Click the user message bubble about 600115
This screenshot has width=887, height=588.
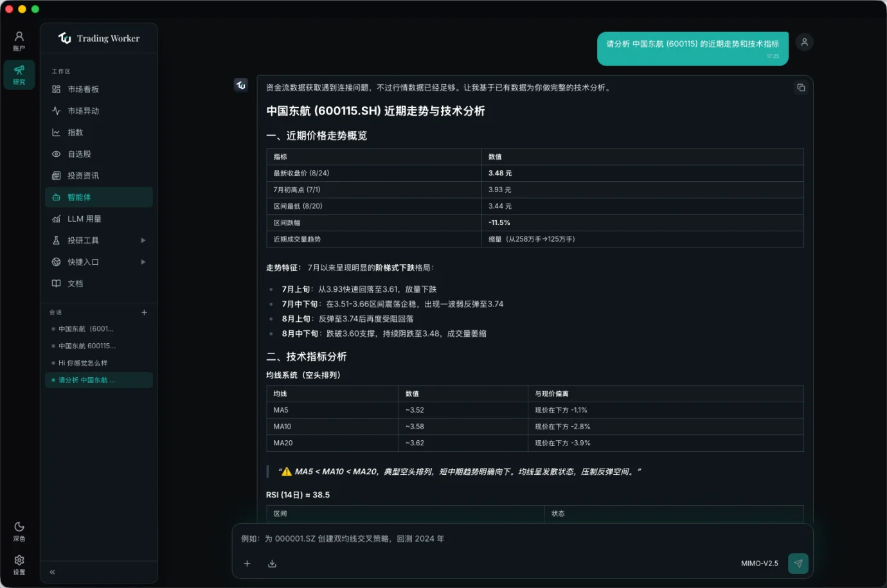pyautogui.click(x=693, y=49)
